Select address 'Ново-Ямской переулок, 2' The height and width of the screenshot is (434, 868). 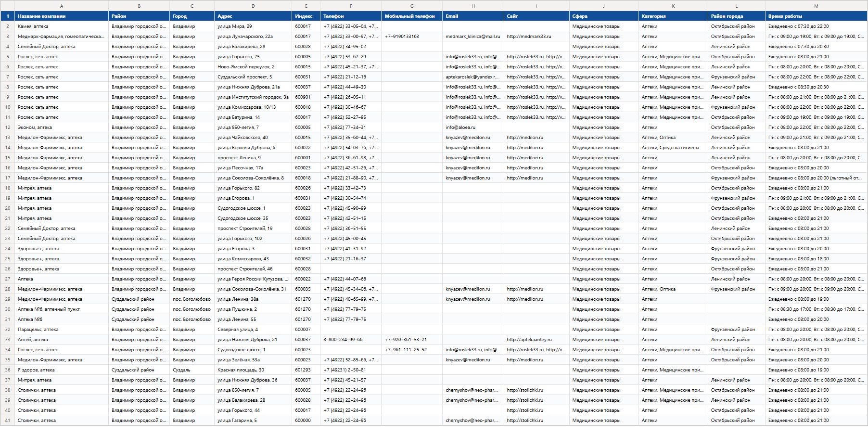tap(253, 67)
